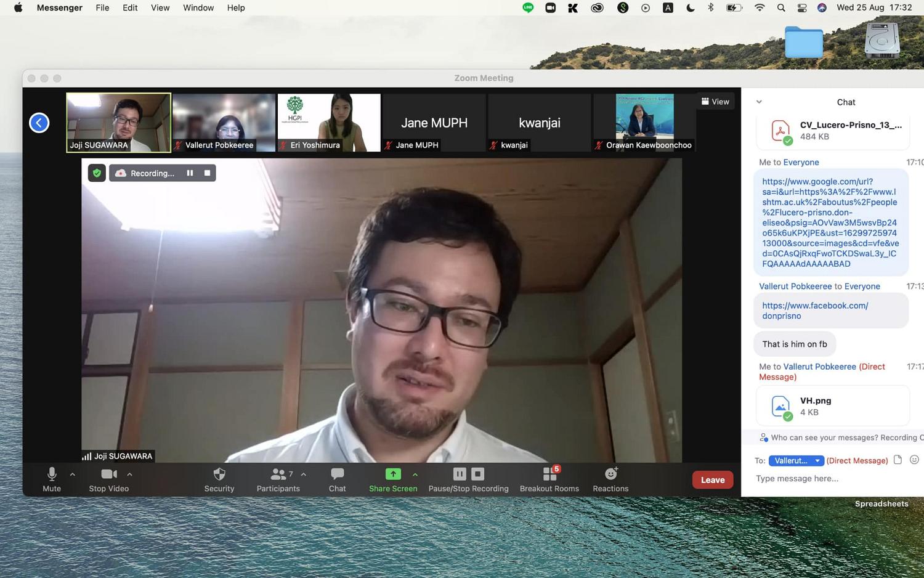
Task: Stop the recording in bottom toolbar
Action: coord(478,474)
